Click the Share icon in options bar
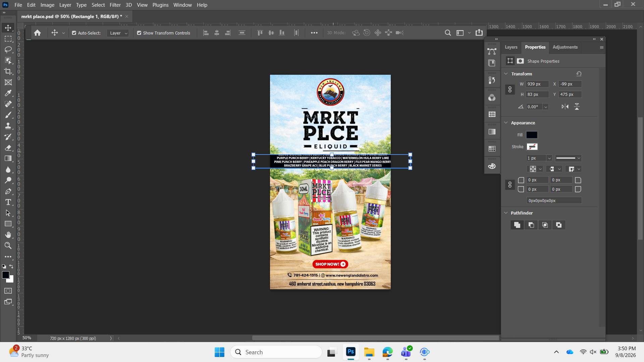 (479, 33)
